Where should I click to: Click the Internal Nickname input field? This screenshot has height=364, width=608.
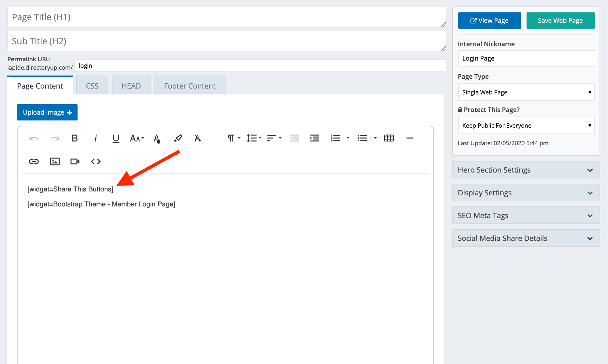(x=527, y=58)
